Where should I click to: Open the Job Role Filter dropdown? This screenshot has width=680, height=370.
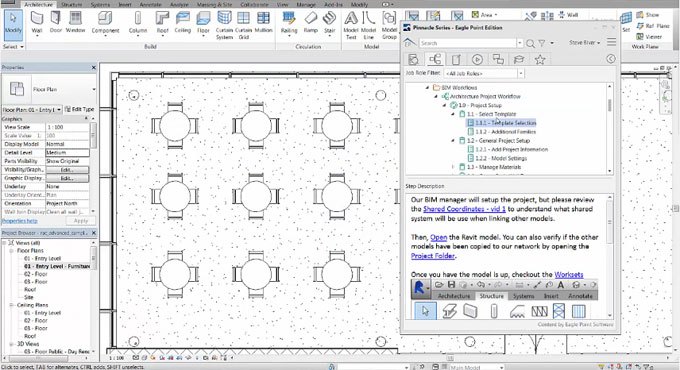521,73
